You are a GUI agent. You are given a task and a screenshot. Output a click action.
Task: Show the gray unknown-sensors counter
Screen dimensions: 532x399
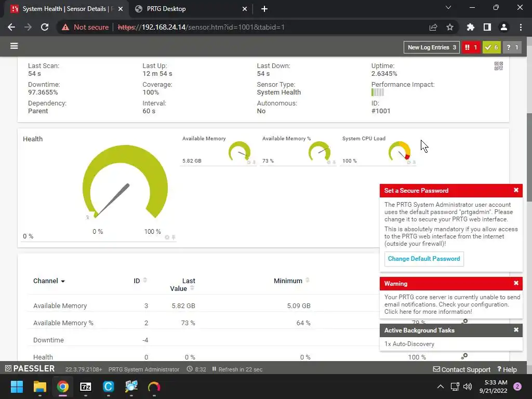[x=512, y=47]
